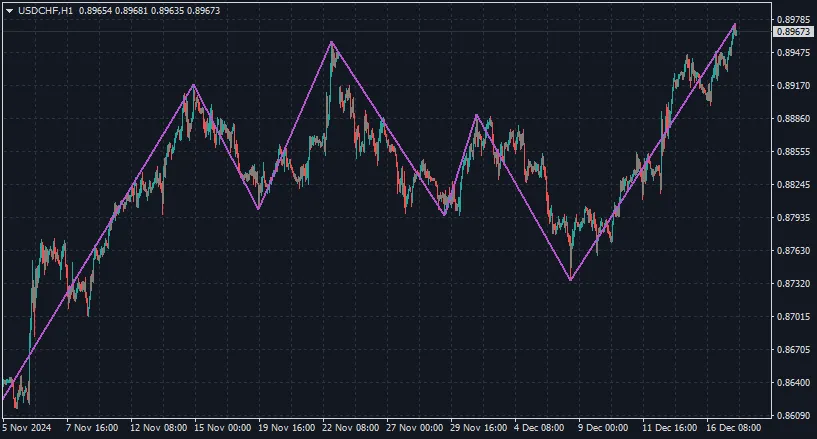Click the USDCHF,H1 symbol title
817x439 pixels.
click(x=45, y=10)
